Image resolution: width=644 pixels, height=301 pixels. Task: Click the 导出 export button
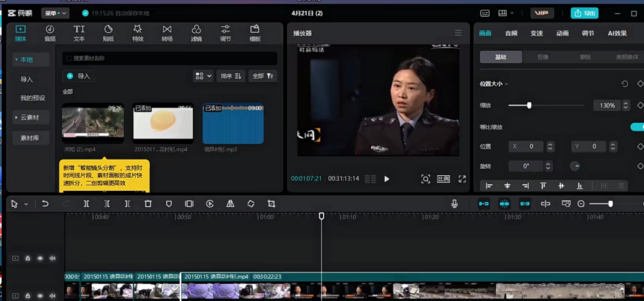(x=584, y=13)
